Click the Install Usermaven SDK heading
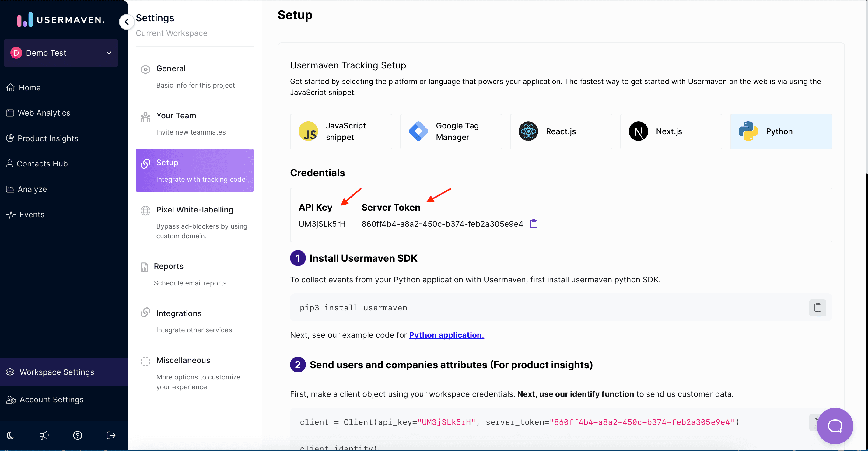The image size is (868, 451). (x=363, y=258)
